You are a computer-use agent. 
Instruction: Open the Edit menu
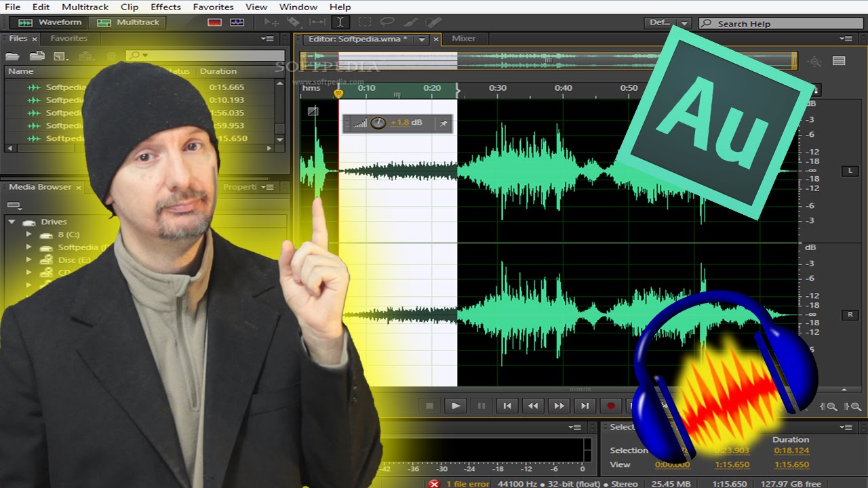(41, 7)
